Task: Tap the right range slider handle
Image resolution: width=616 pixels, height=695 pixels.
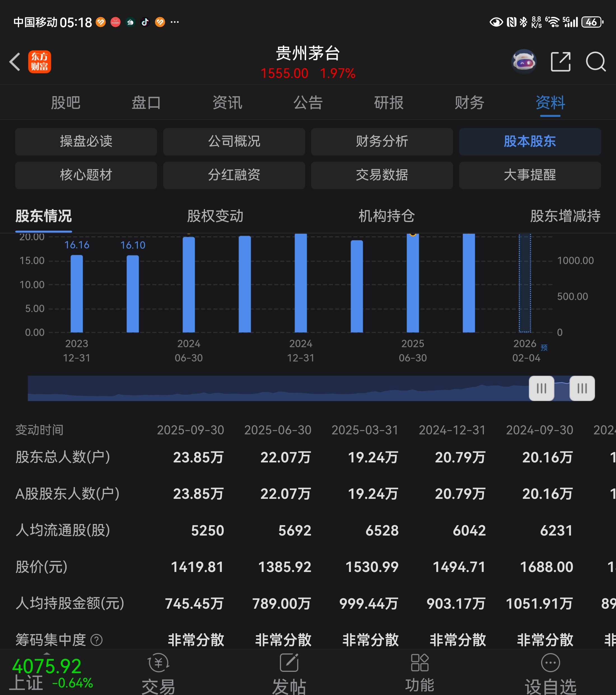Action: (582, 388)
